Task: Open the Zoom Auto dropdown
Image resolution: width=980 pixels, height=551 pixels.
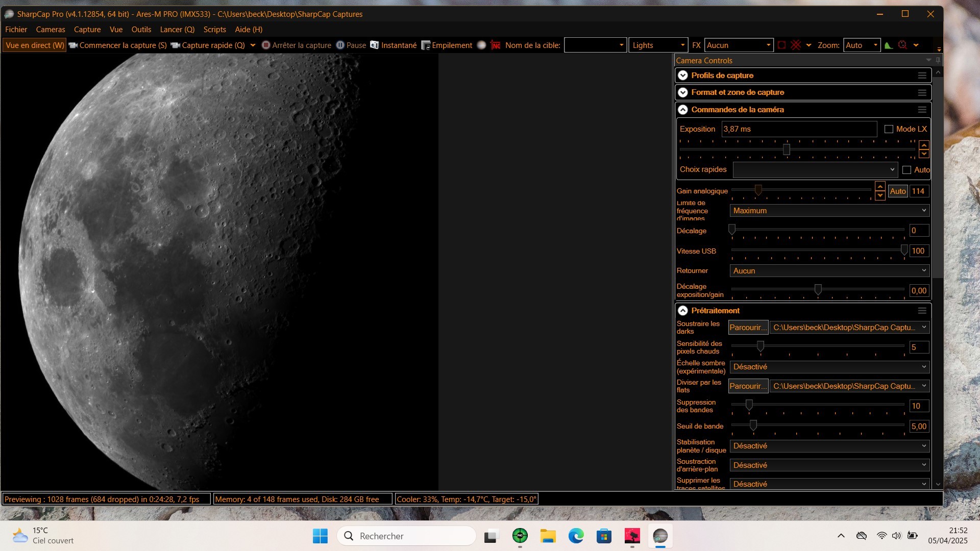Action: coord(862,45)
